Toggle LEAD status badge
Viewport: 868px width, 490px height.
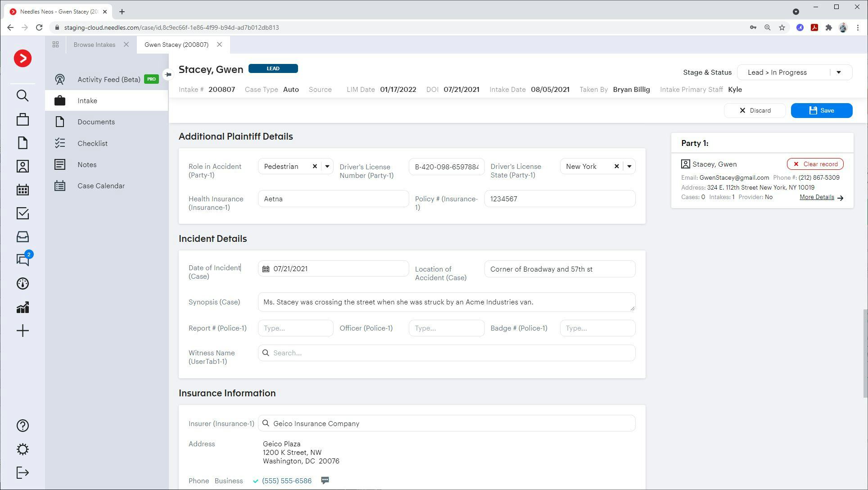point(273,68)
